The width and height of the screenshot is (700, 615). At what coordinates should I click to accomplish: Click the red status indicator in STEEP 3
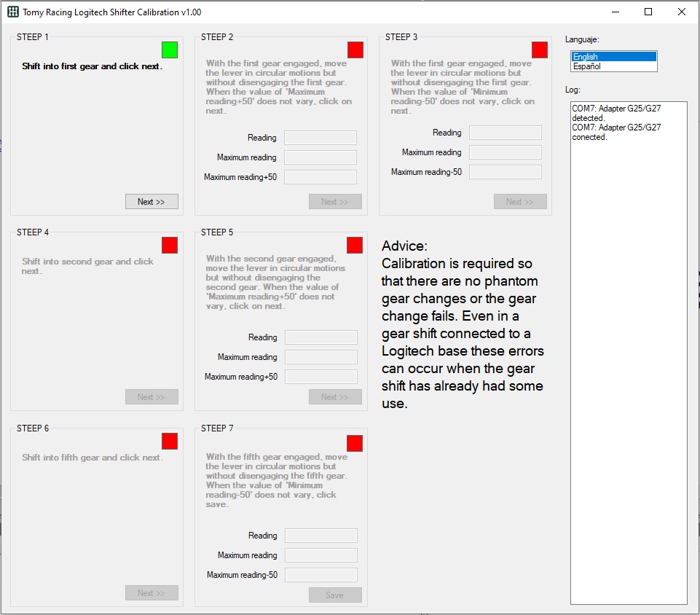tap(540, 50)
